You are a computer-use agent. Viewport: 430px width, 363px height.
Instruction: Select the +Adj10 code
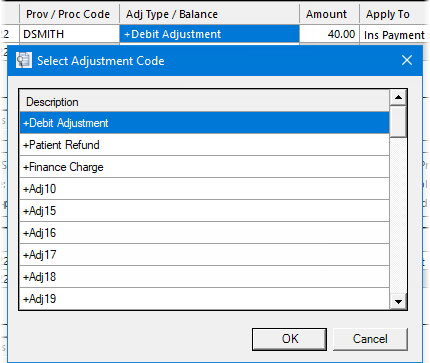(x=204, y=189)
